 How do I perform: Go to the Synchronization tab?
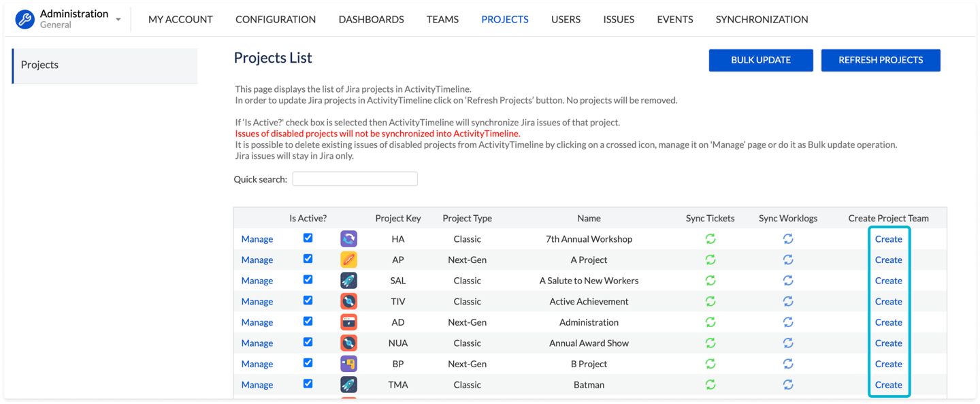(762, 19)
